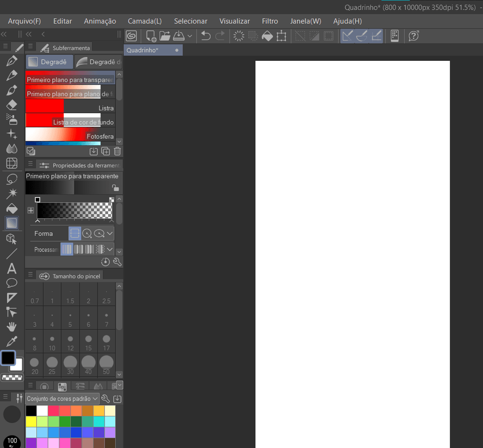This screenshot has width=483, height=448.
Task: Select first edge processing option
Action: (x=67, y=249)
